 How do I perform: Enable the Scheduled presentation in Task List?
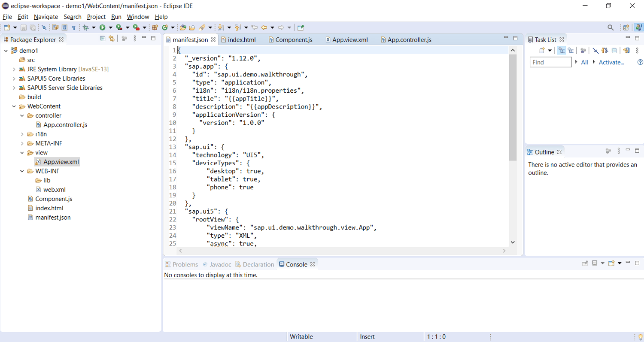point(571,50)
